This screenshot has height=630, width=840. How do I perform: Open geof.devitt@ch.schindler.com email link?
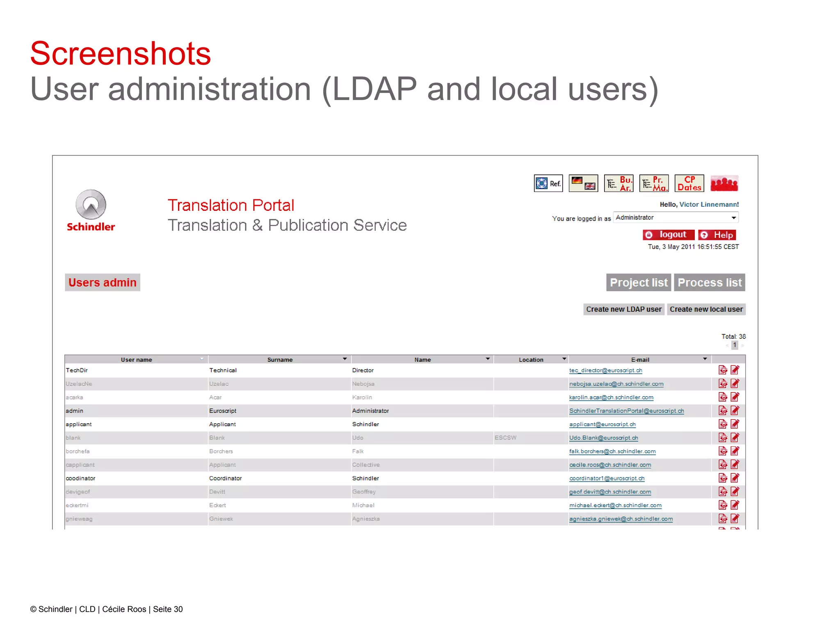pyautogui.click(x=610, y=492)
